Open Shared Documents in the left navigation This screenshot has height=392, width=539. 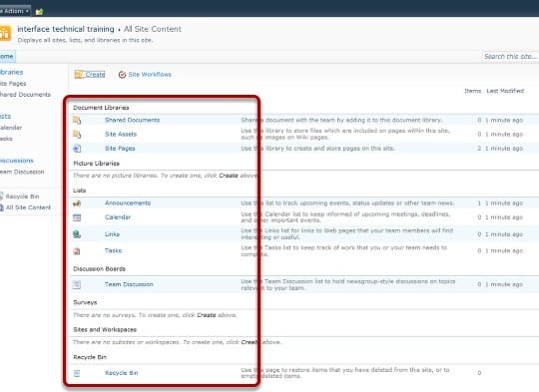click(25, 94)
